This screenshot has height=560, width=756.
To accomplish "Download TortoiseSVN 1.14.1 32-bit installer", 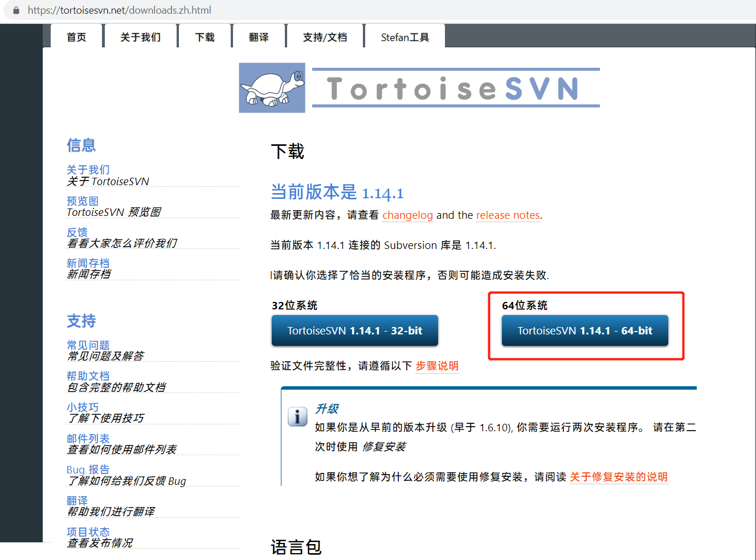I will [354, 330].
